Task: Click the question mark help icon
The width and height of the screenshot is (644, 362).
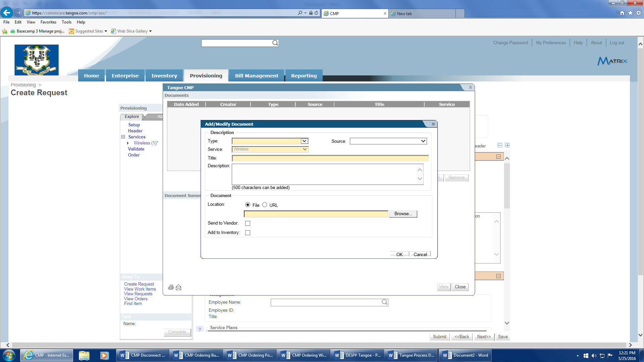Action: pyautogui.click(x=200, y=329)
